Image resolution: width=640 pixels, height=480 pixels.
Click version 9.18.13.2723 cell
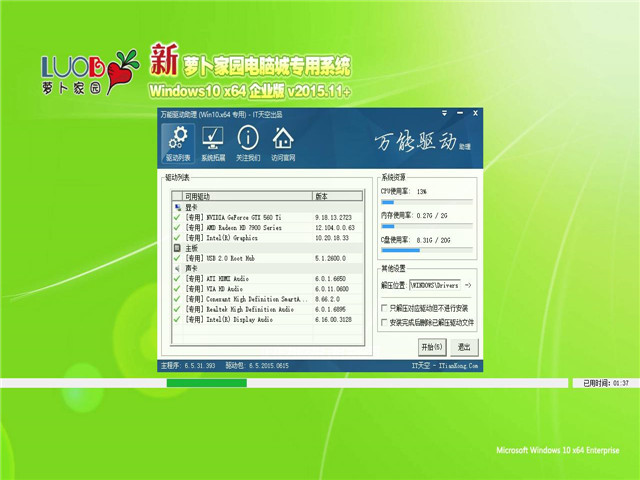pyautogui.click(x=333, y=218)
